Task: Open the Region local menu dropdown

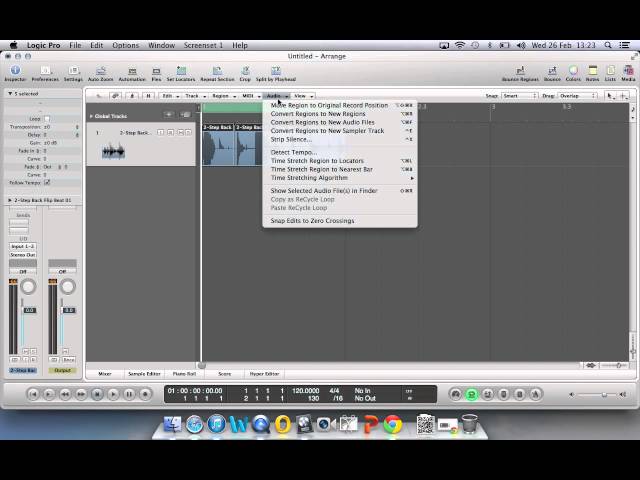Action: [223, 96]
